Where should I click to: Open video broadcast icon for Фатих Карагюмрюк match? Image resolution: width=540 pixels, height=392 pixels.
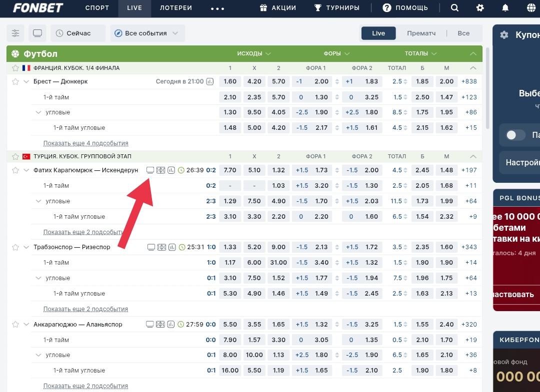click(x=150, y=170)
